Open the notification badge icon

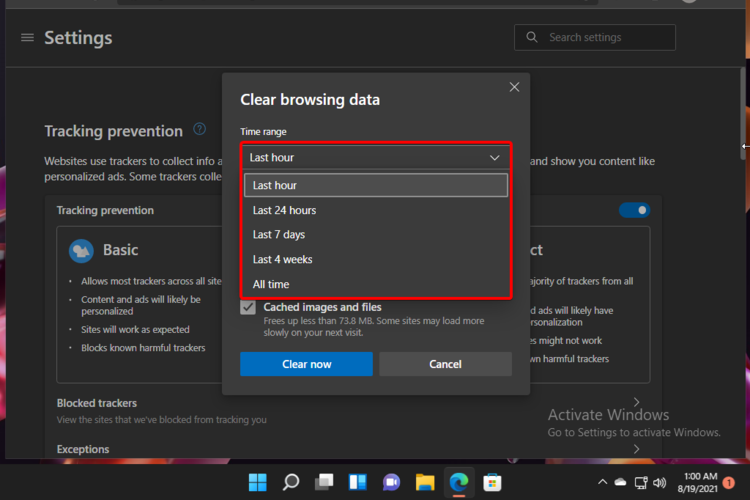coord(729,482)
